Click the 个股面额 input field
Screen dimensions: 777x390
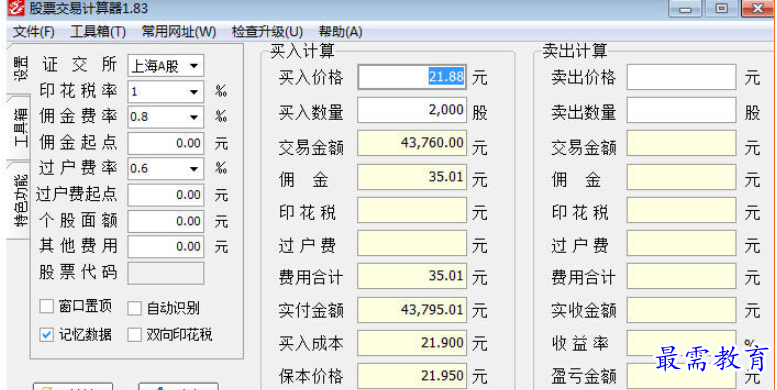166,221
